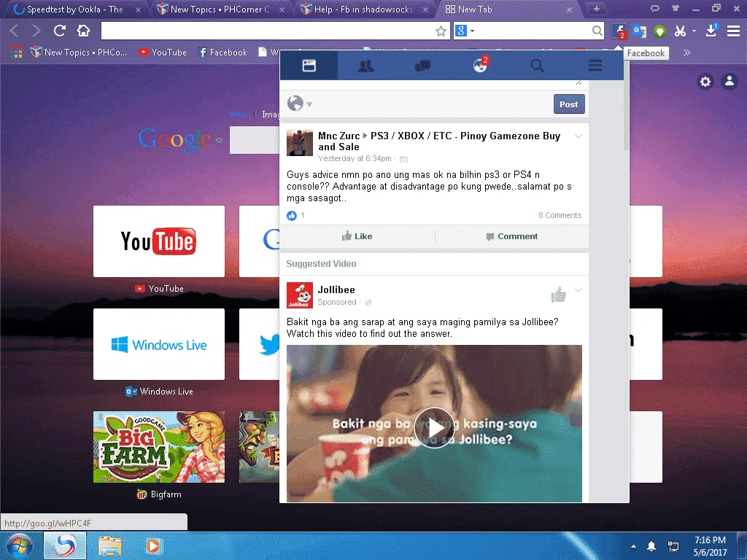The height and width of the screenshot is (560, 747).
Task: Switch to Help - Fb in shadowsocks tab
Action: pos(363,9)
